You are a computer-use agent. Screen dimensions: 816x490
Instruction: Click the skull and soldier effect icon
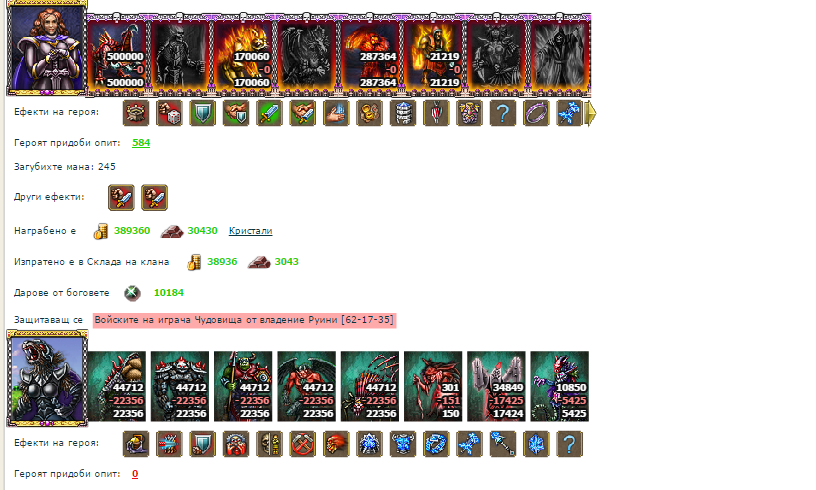click(269, 444)
